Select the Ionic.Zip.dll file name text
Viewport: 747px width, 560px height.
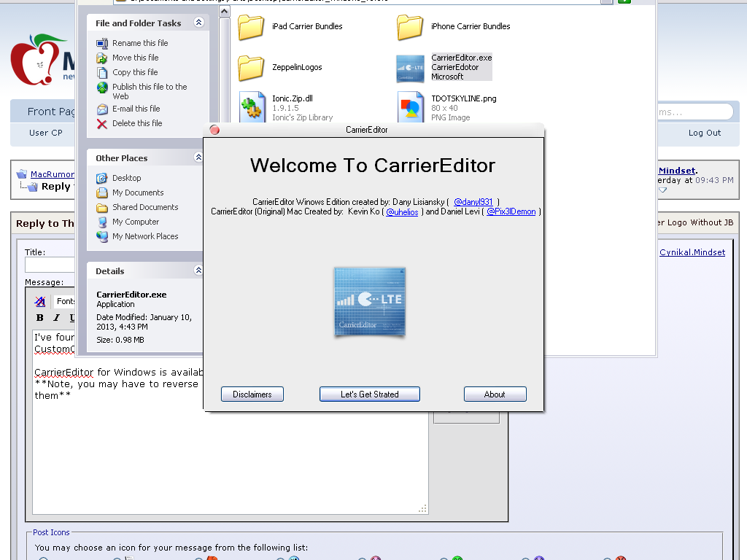(293, 98)
